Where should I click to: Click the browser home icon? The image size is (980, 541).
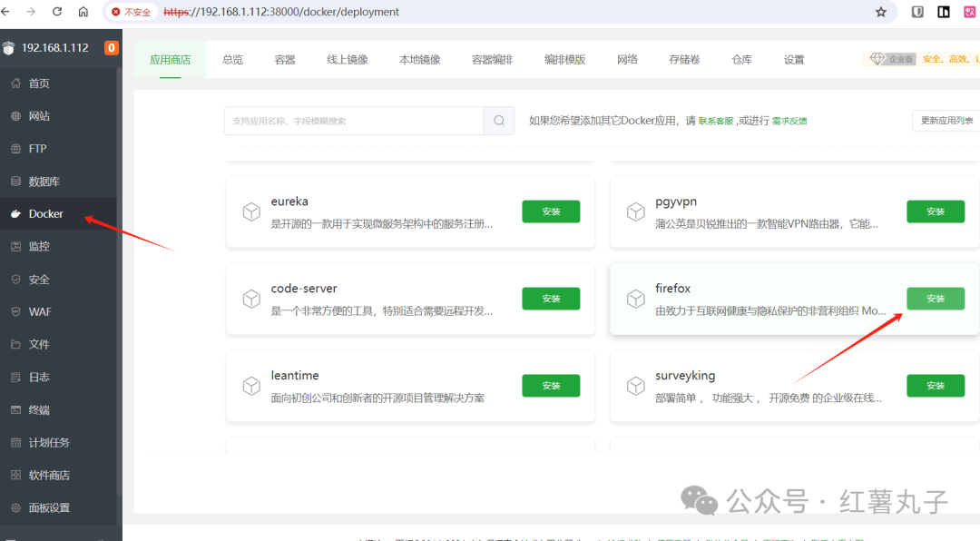point(83,12)
